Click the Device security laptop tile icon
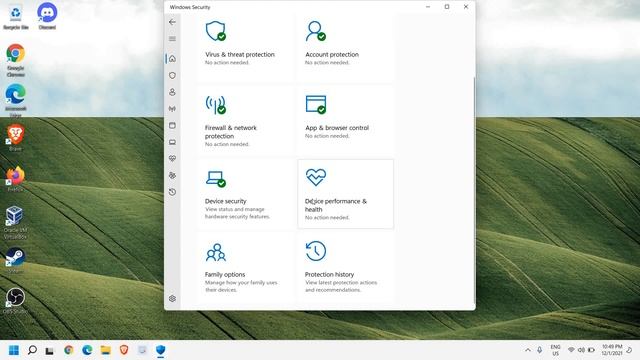640x360 pixels. point(216,179)
